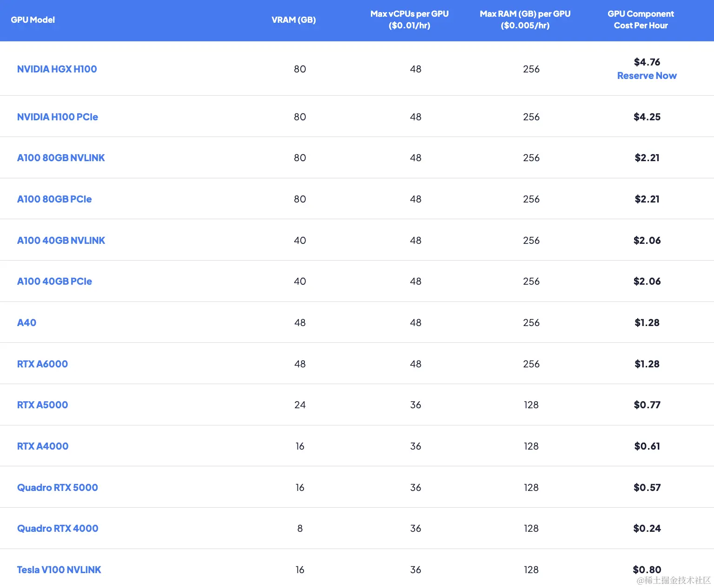Click the 128 RAM value for Quadro RTX 5000
This screenshot has width=714, height=588.
[x=531, y=487]
